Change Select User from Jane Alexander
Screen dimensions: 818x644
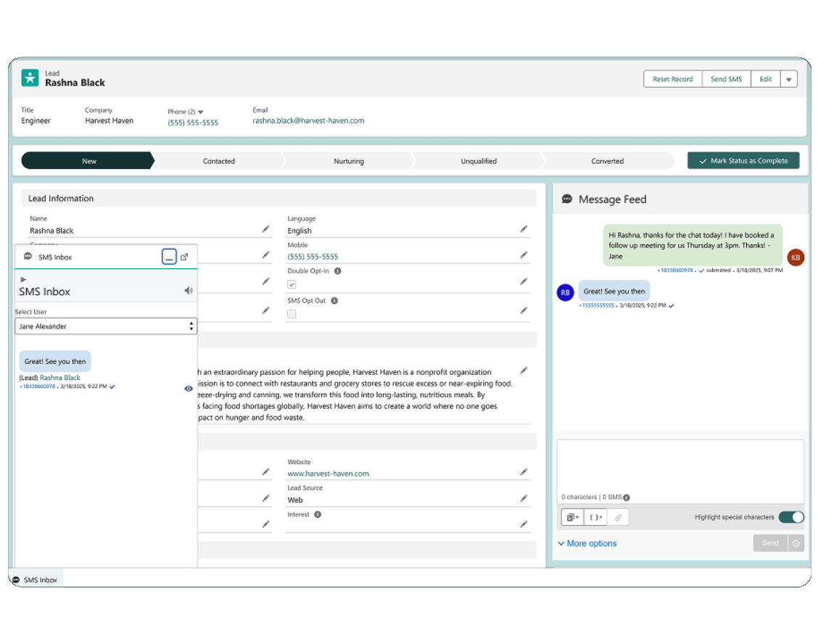106,326
